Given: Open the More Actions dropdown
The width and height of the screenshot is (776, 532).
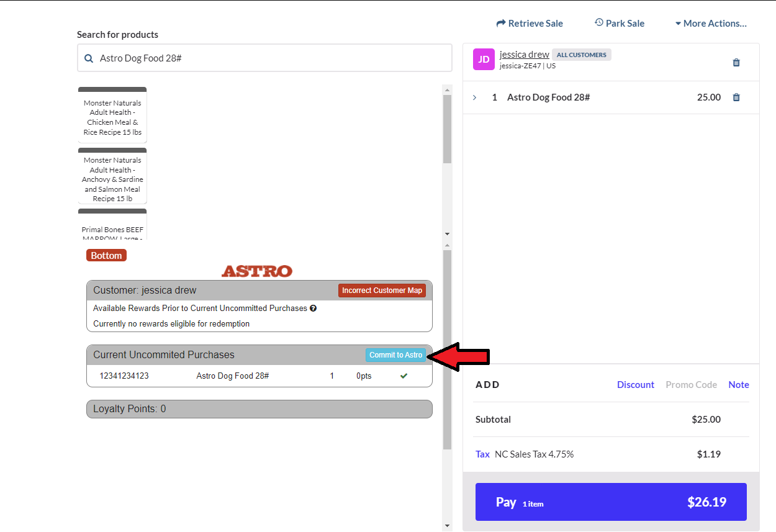Looking at the screenshot, I should [x=711, y=24].
